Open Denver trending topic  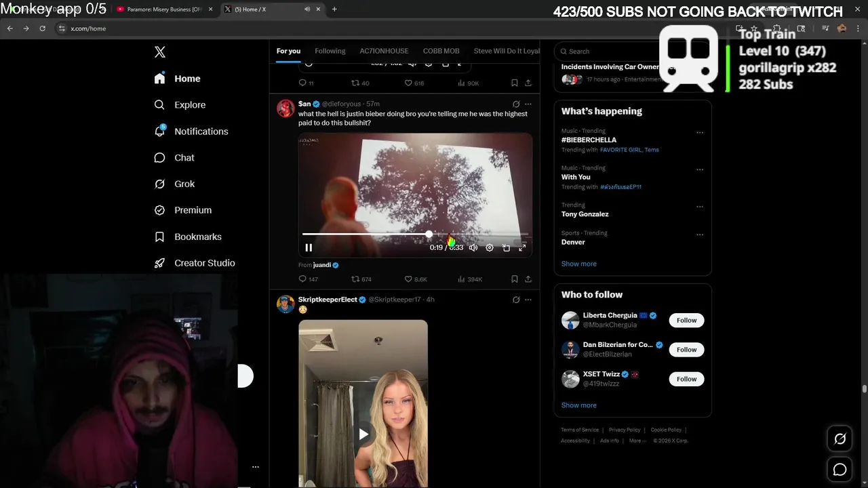click(573, 242)
